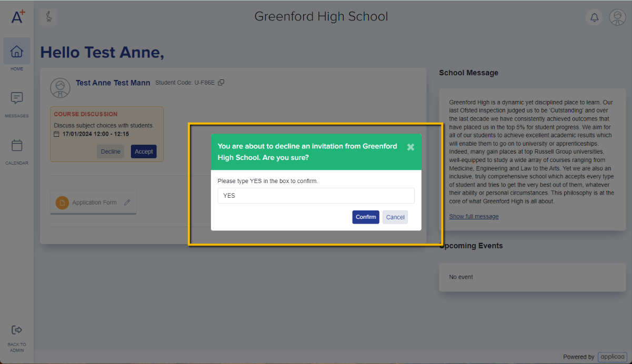Click 'Discuss subject choices with students' text
The width and height of the screenshot is (632, 364).
click(x=104, y=126)
